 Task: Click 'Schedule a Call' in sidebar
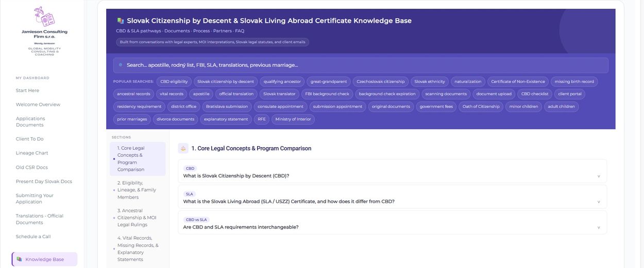point(33,237)
